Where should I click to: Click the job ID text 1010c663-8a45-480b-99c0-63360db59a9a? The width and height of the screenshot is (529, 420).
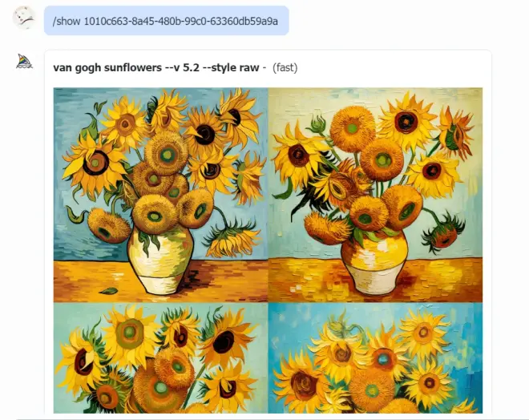pyautogui.click(x=181, y=22)
